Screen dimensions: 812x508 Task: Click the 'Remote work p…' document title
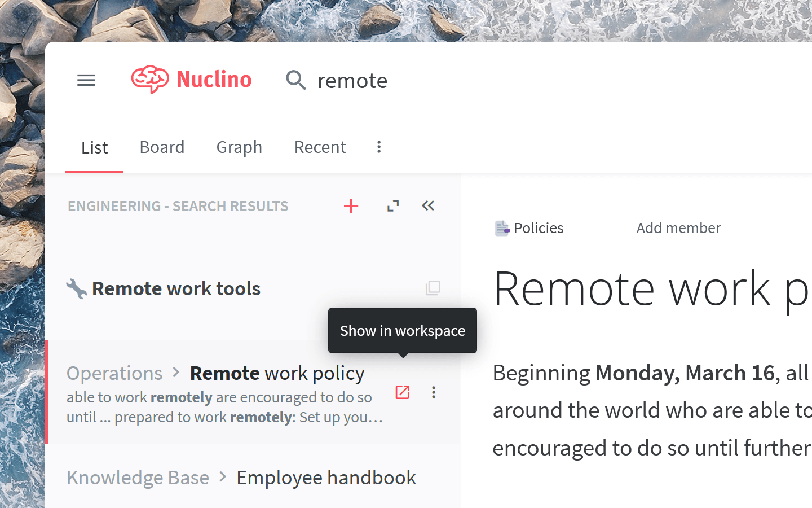pos(652,288)
